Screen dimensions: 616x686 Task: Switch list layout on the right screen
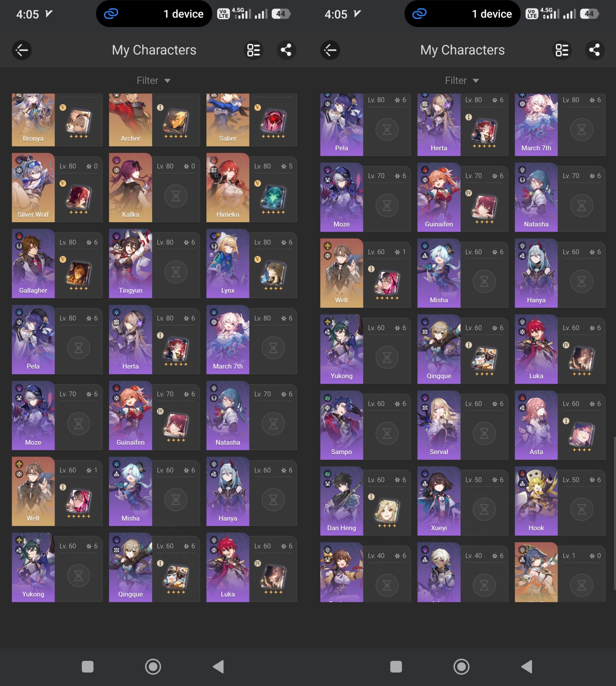point(562,50)
